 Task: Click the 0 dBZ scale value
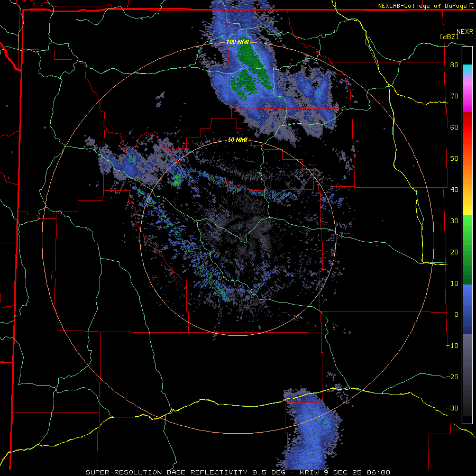[456, 315]
